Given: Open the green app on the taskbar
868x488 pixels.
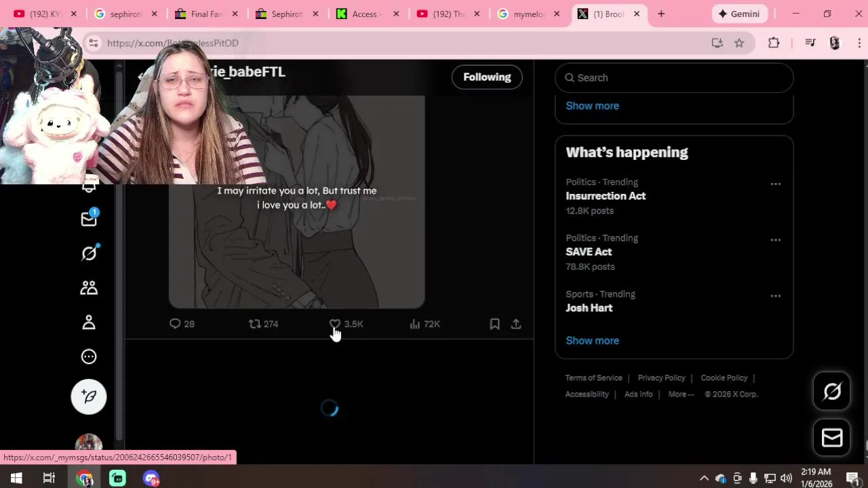Looking at the screenshot, I should click(x=117, y=479).
